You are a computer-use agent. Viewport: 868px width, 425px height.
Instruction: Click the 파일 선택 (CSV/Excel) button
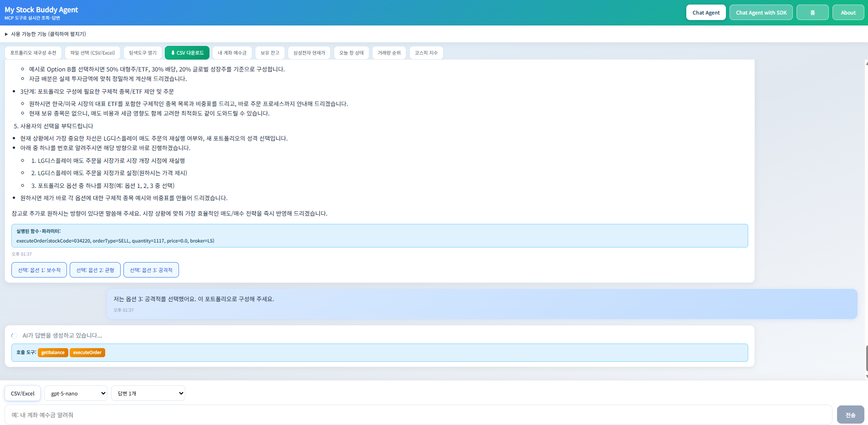click(92, 53)
